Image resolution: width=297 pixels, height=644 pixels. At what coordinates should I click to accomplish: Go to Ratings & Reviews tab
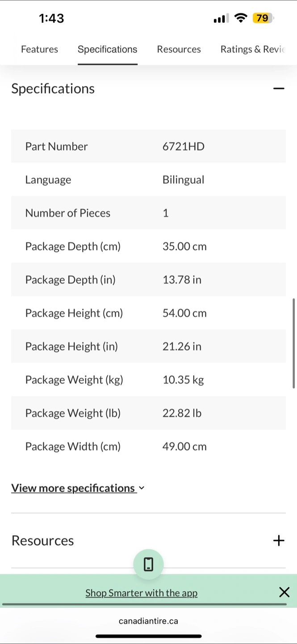click(252, 49)
